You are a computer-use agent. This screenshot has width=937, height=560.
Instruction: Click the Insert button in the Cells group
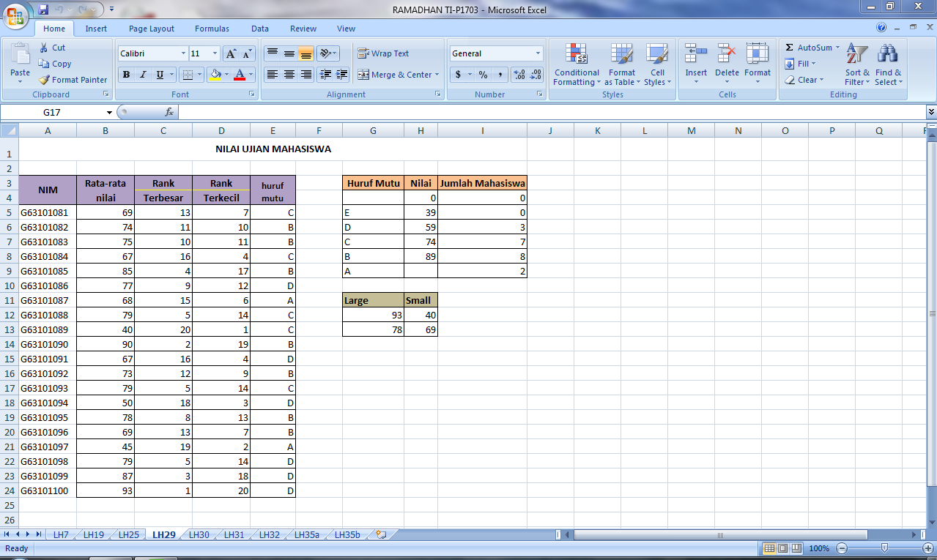(x=695, y=65)
